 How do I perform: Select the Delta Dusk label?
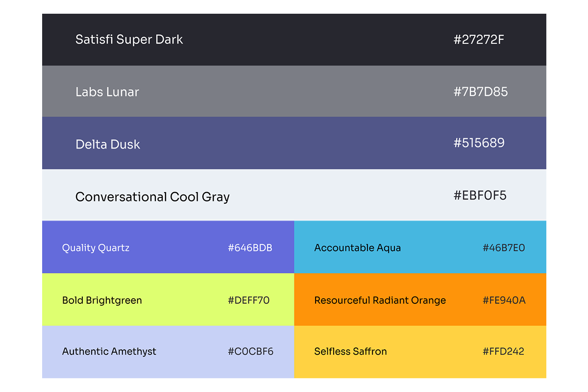pos(108,144)
